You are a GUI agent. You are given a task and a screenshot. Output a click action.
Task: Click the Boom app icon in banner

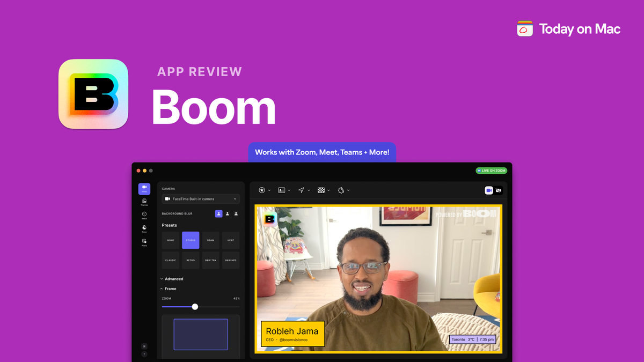click(x=93, y=94)
